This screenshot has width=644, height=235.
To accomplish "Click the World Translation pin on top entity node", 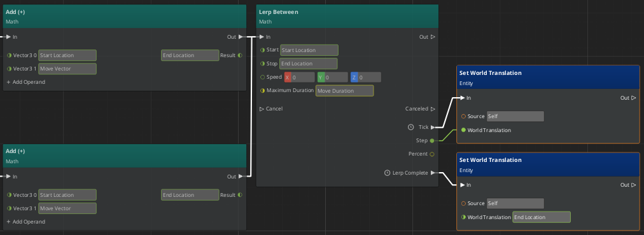I will pos(463,130).
